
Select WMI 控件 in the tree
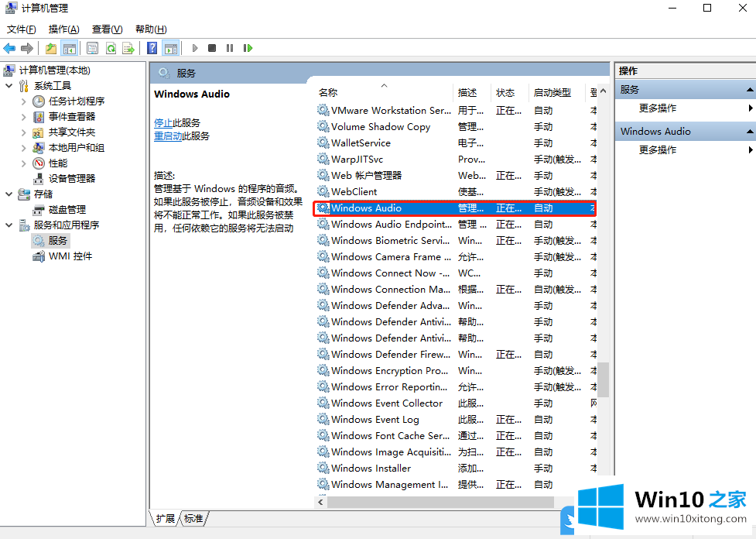coord(70,256)
